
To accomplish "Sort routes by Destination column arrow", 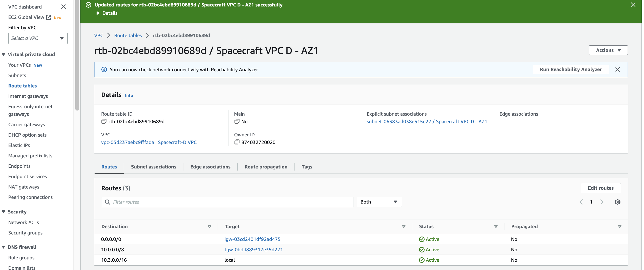I will 209,227.
